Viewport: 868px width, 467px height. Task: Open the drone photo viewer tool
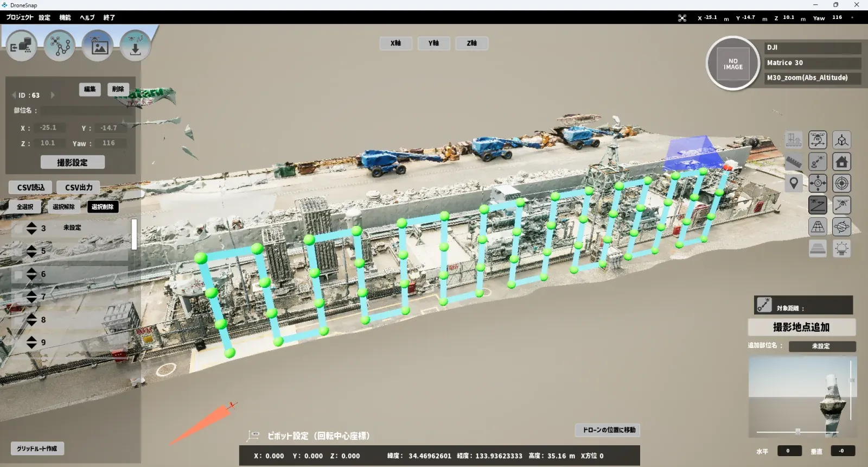(98, 46)
